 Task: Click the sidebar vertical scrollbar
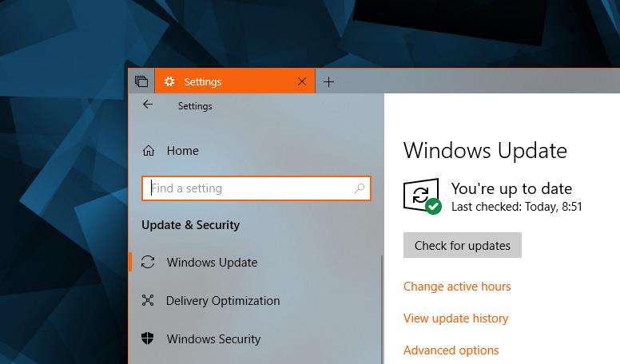click(x=382, y=310)
